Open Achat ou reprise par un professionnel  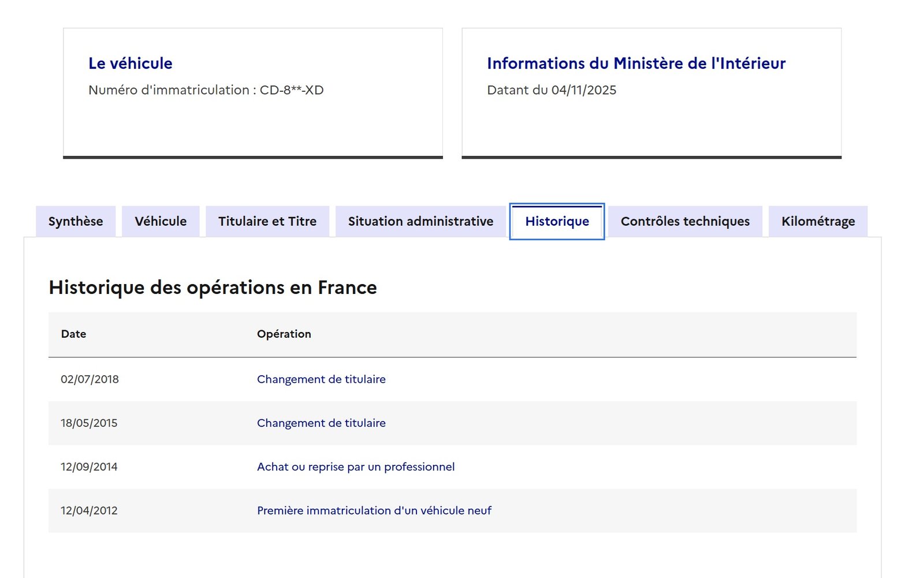[x=356, y=467]
